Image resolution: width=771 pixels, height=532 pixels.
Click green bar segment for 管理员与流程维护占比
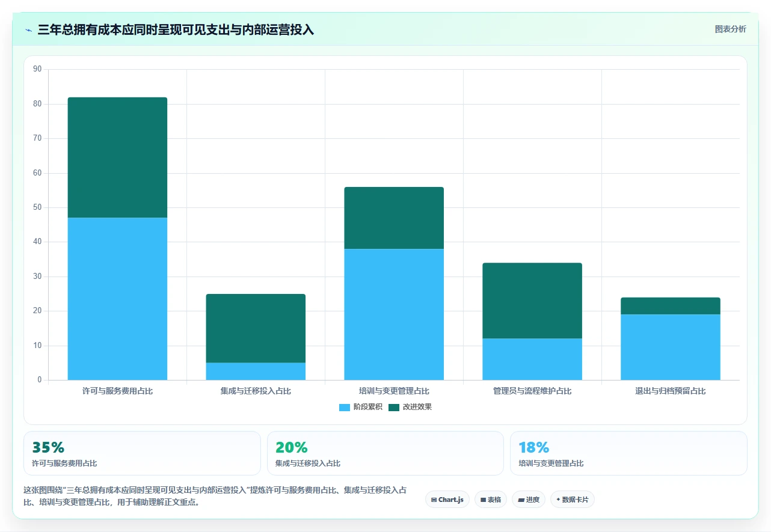(x=532, y=301)
